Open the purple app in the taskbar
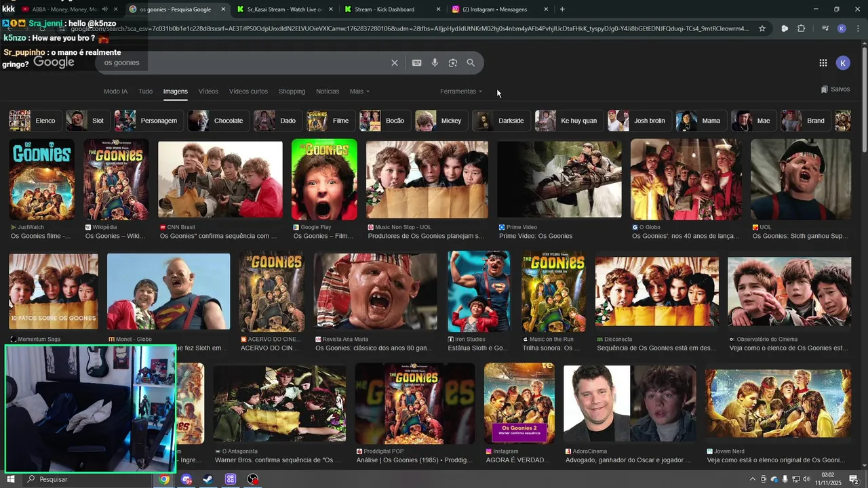 230,479
